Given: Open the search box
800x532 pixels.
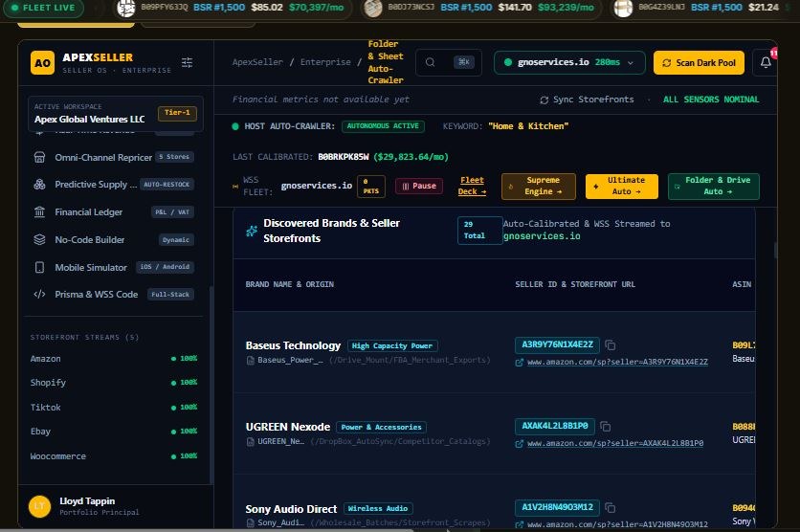Looking at the screenshot, I should coord(449,62).
